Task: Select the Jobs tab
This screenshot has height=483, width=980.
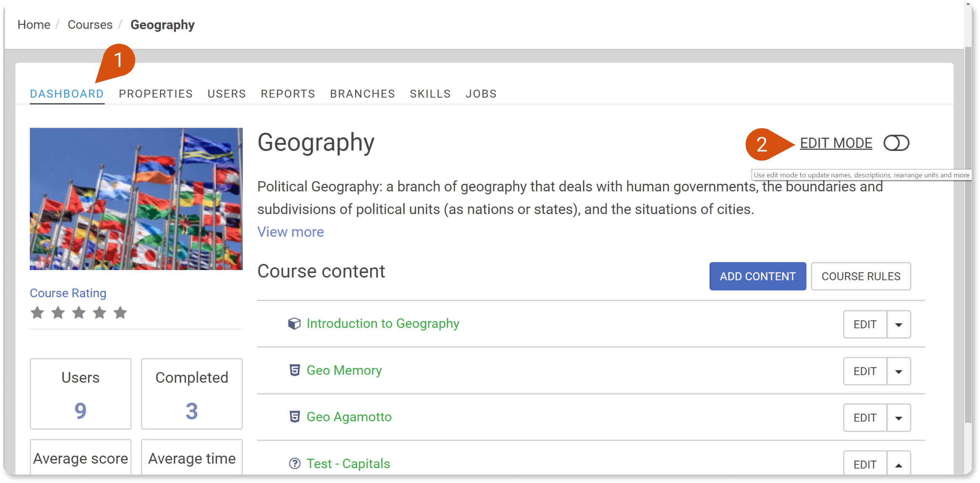Action: [481, 94]
